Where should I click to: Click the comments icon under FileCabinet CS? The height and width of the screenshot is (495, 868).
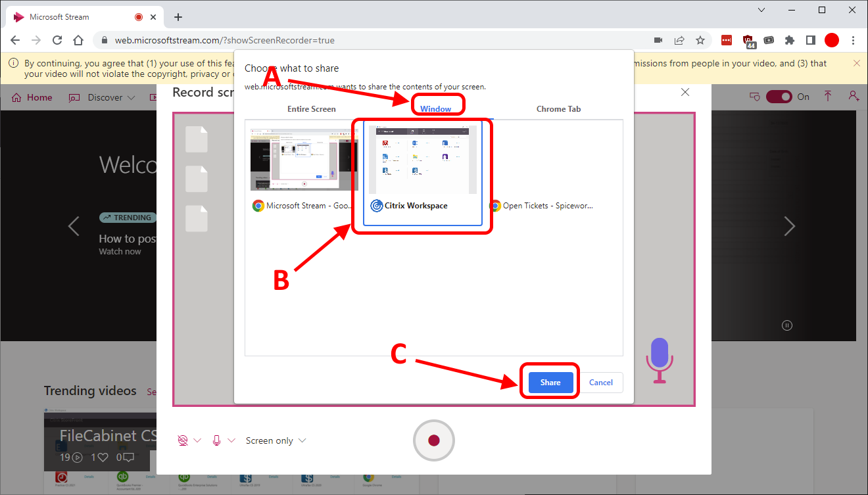(128, 457)
